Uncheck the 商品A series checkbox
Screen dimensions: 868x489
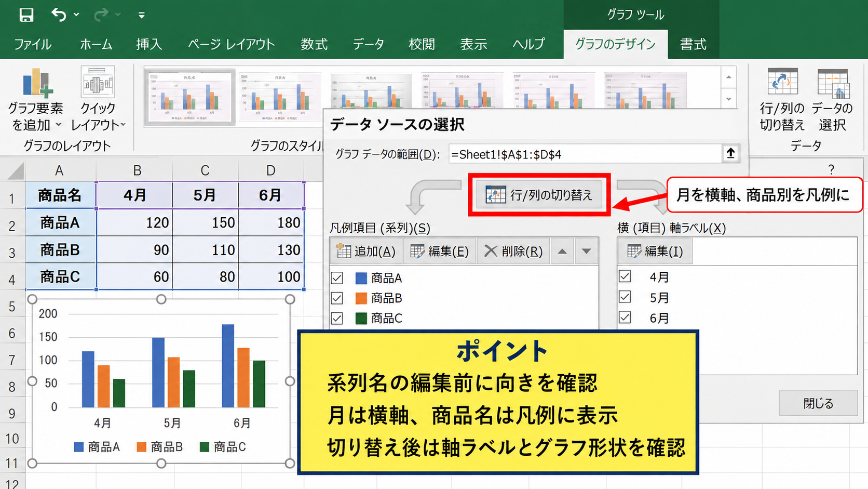[337, 278]
